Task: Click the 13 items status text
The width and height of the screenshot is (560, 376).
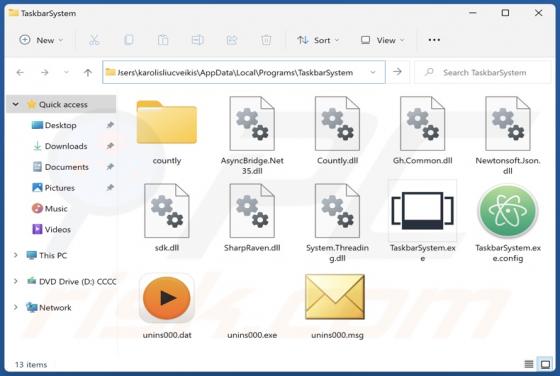Action: point(31,365)
